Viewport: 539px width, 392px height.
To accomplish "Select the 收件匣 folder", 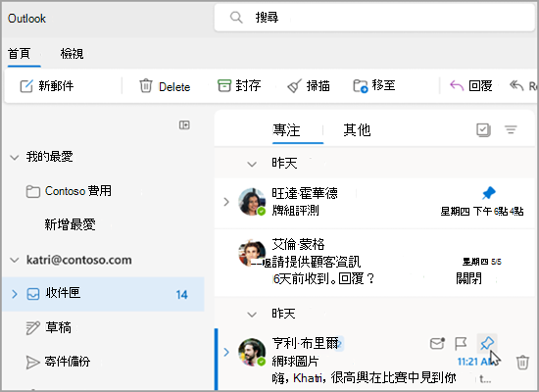I will 103,294.
